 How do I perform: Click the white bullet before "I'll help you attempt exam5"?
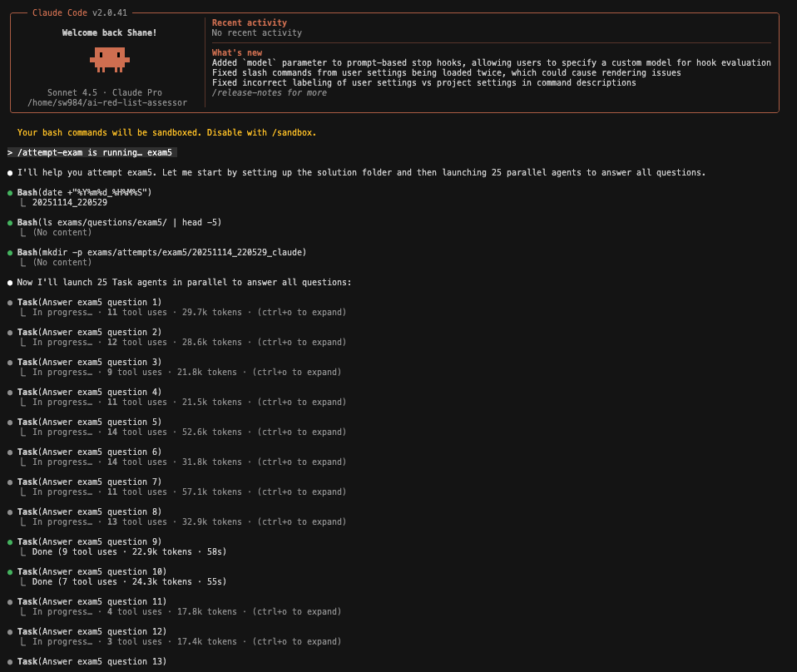coord(10,173)
